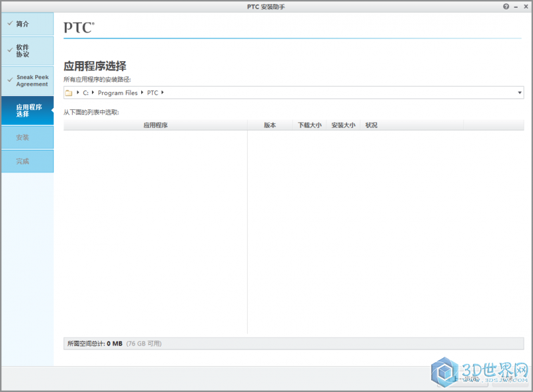Click the 上一步(B) back button

(x=463, y=380)
